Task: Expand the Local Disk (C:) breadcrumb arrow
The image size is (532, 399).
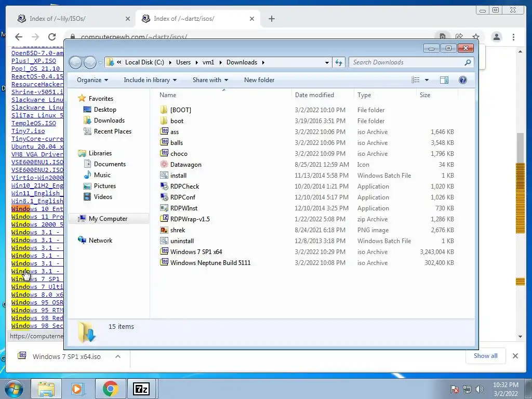Action: coord(170,62)
